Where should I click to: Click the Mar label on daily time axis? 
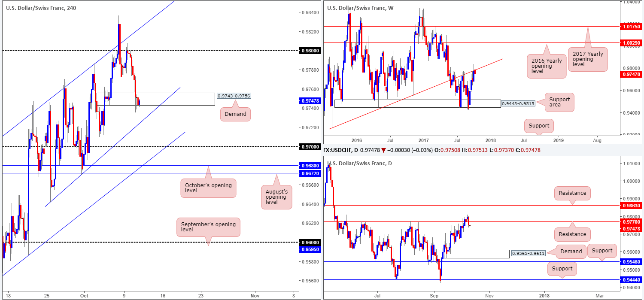(600, 296)
